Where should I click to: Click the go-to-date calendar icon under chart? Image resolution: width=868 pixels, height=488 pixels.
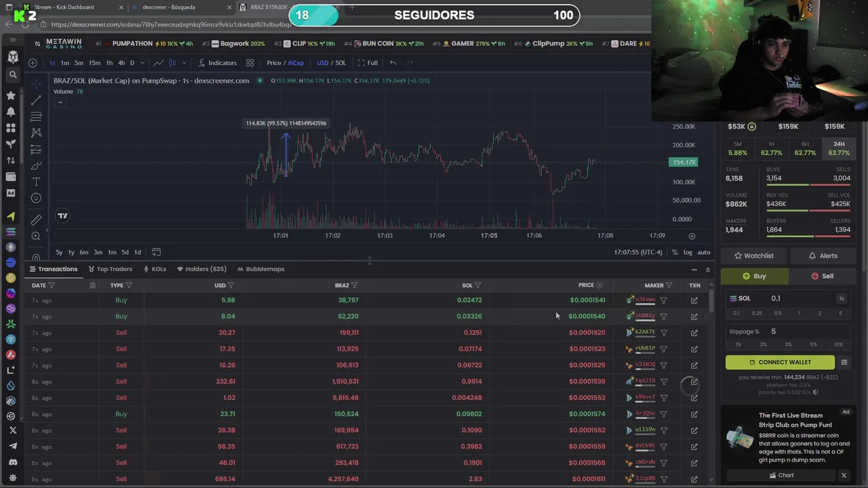(156, 252)
